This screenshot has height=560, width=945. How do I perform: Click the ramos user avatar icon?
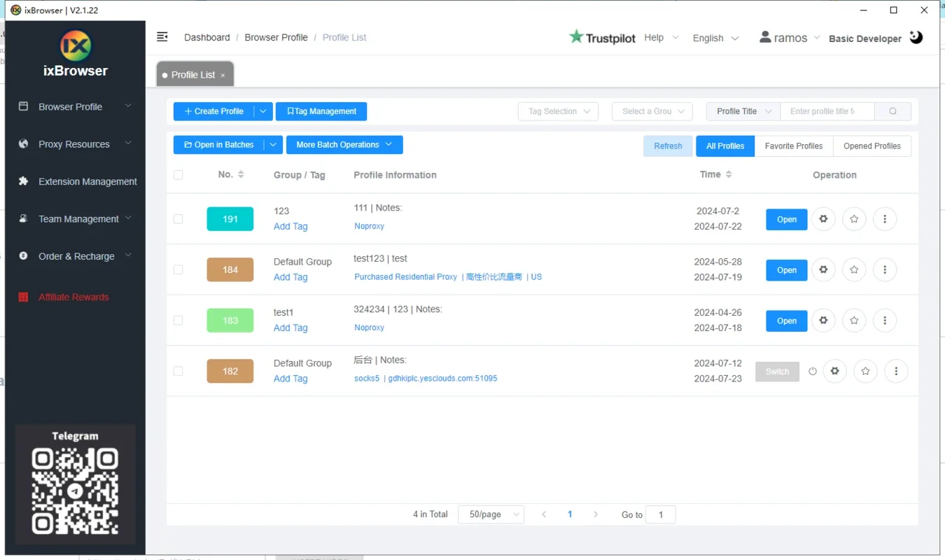pos(765,37)
